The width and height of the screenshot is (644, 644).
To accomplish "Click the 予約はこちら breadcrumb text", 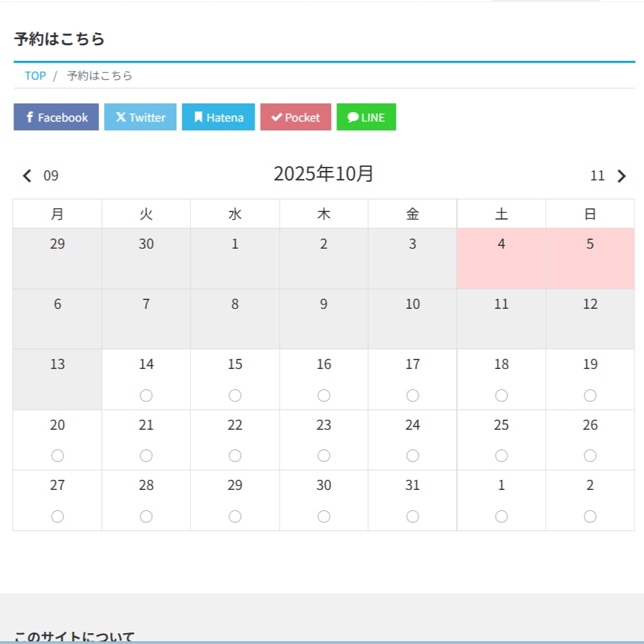I will [x=100, y=76].
